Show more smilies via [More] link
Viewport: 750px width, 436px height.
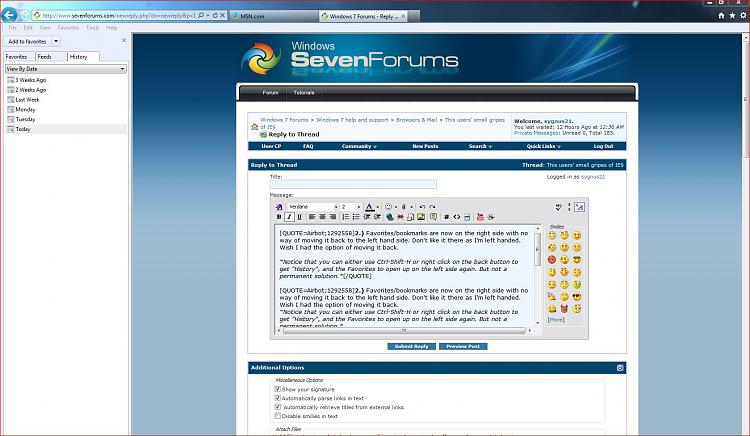(556, 319)
